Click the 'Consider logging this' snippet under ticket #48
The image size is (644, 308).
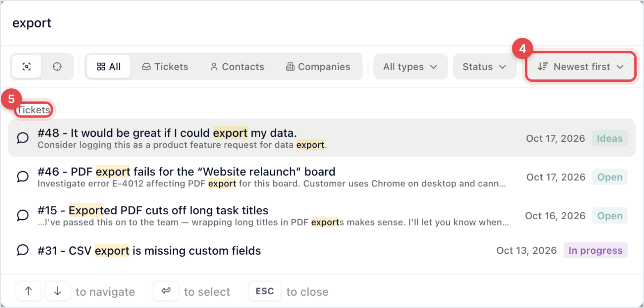182,145
